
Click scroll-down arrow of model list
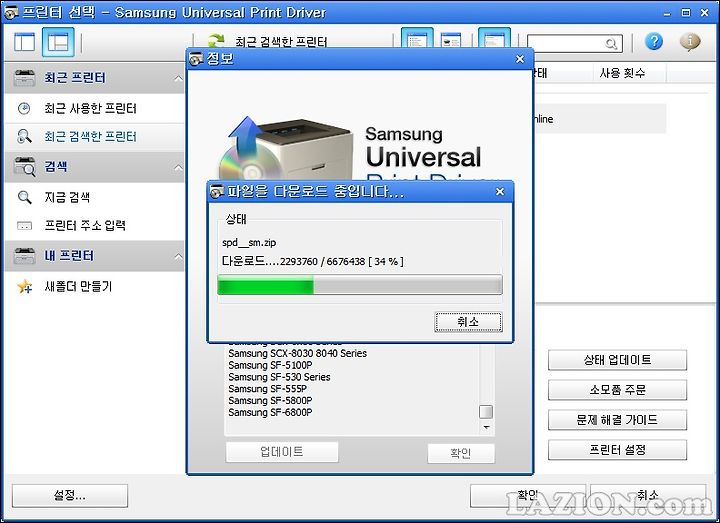point(486,427)
